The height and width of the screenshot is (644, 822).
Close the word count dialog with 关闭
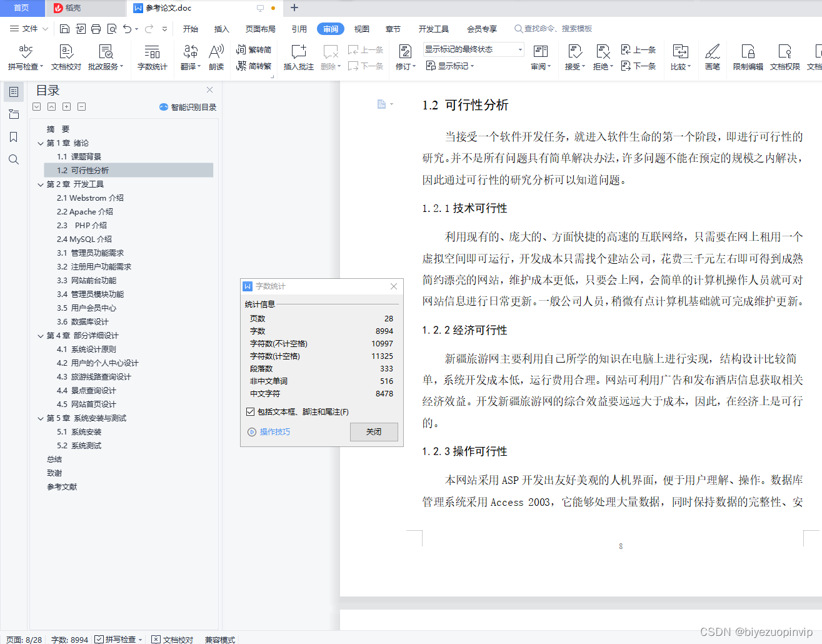coord(374,432)
